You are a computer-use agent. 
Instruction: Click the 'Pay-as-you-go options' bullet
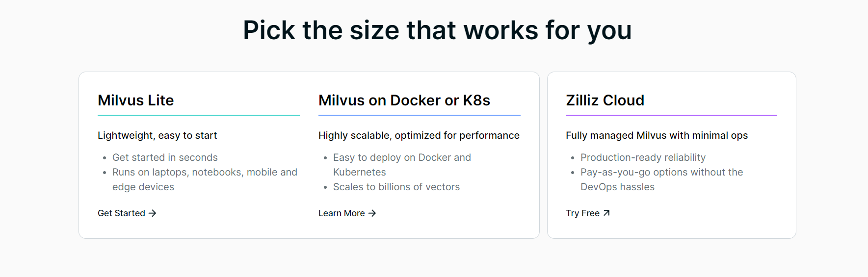[x=661, y=179]
